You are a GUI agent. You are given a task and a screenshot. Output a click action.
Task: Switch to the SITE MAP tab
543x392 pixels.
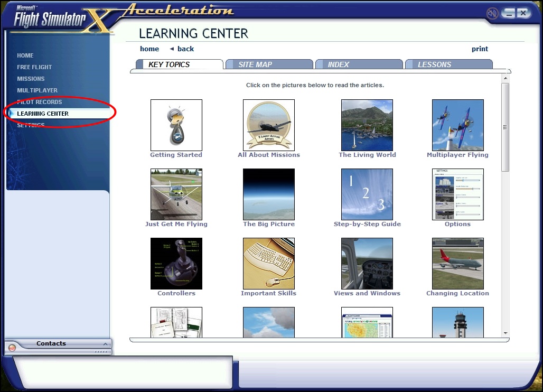[x=269, y=64]
